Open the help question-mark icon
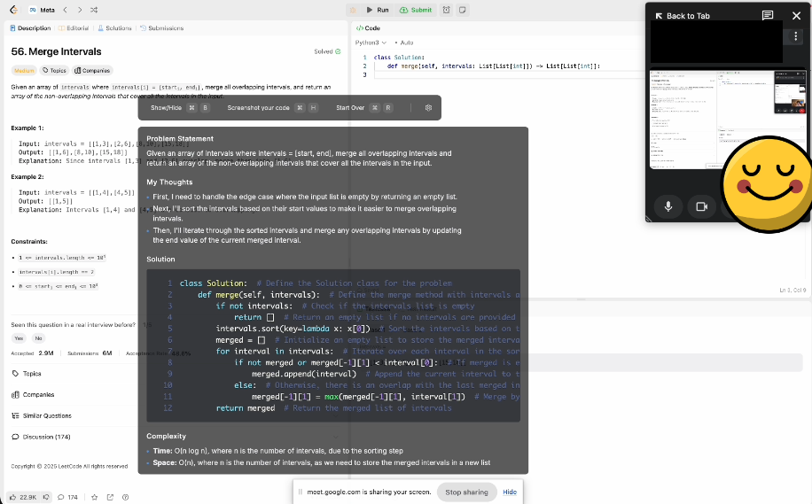The width and height of the screenshot is (812, 504). (x=125, y=497)
